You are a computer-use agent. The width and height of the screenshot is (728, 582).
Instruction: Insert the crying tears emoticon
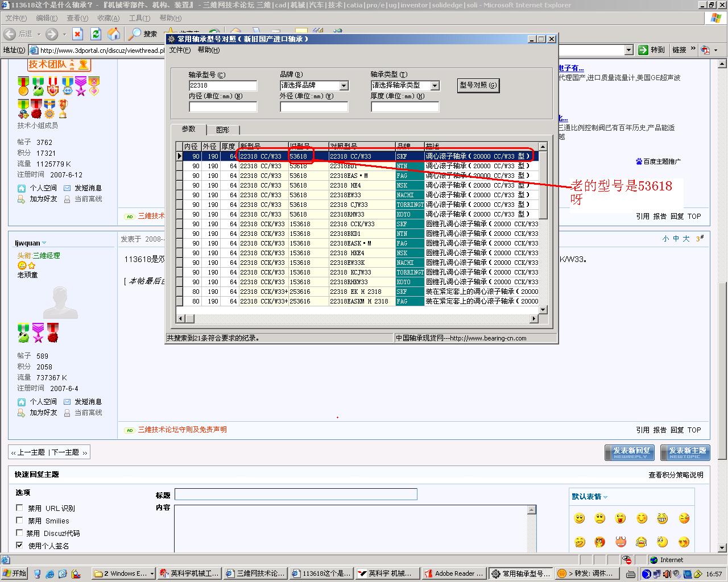642,542
